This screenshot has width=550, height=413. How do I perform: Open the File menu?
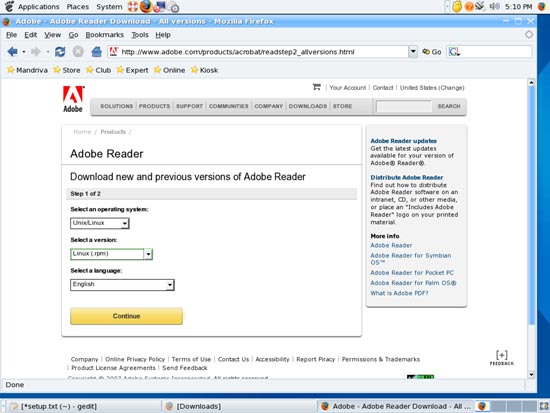click(11, 35)
